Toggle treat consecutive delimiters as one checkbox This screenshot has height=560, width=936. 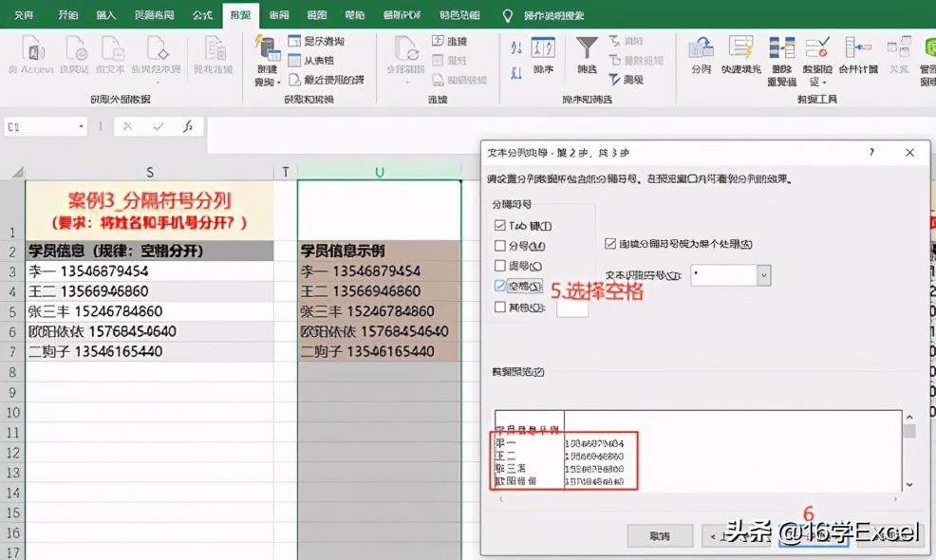610,244
